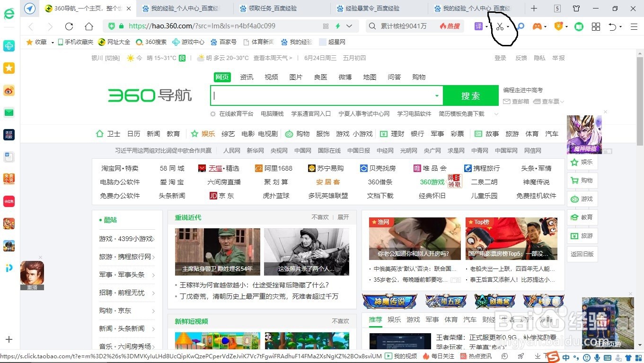Toggle Sogou 中 Chinese/English input mode
The height and width of the screenshot is (363, 644).
[x=567, y=357]
